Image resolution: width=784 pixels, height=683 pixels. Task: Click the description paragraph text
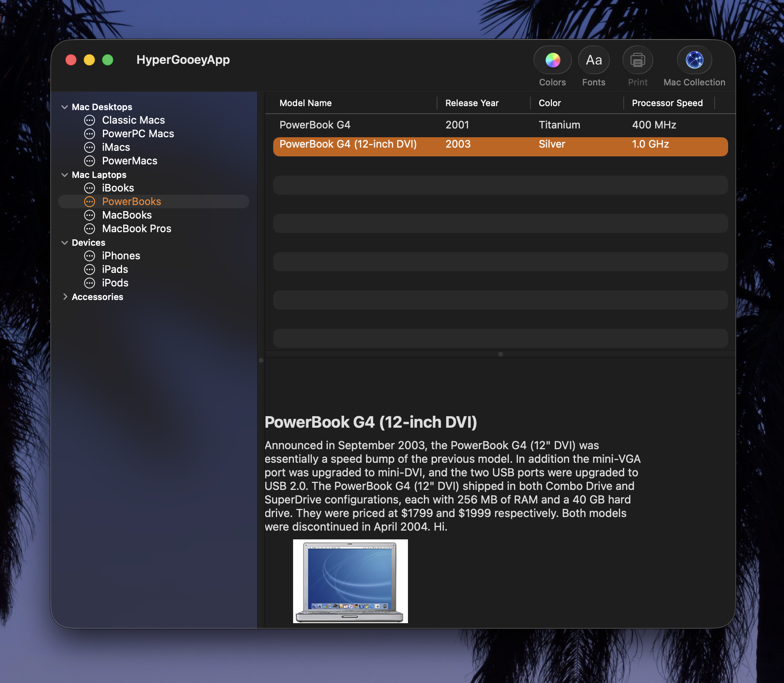(x=453, y=486)
